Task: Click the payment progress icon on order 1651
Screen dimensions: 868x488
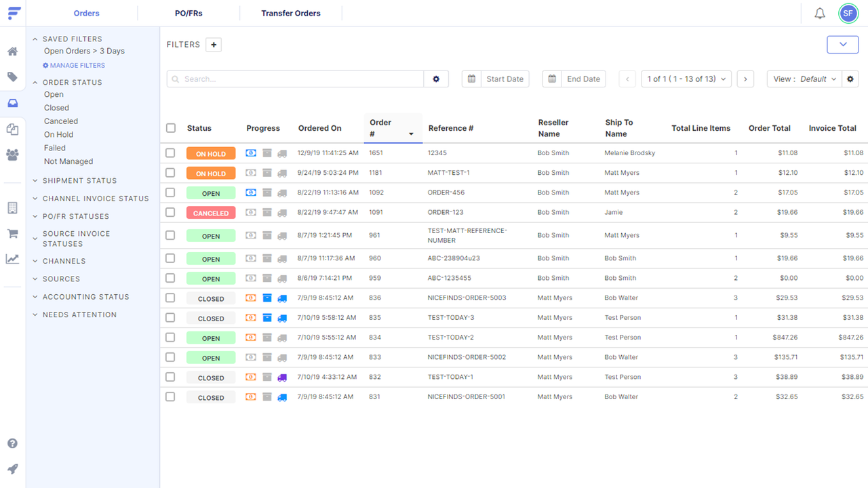Action: click(x=251, y=153)
